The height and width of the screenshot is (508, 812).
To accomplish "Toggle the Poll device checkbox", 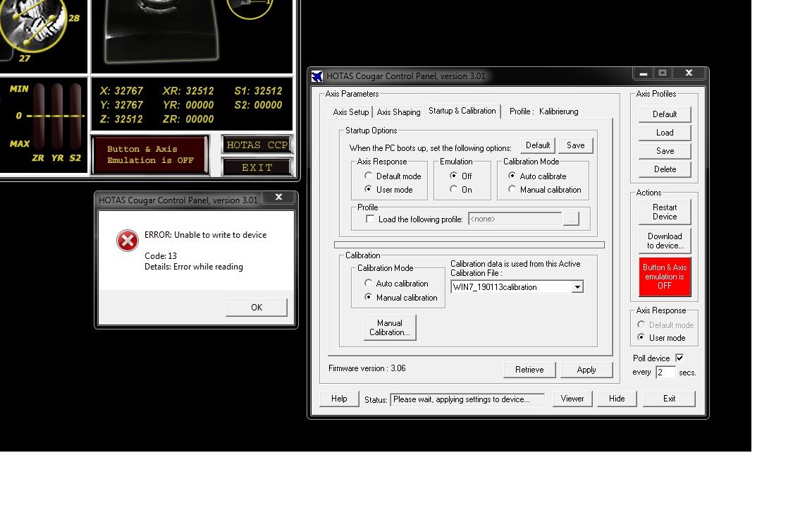I will 679,358.
